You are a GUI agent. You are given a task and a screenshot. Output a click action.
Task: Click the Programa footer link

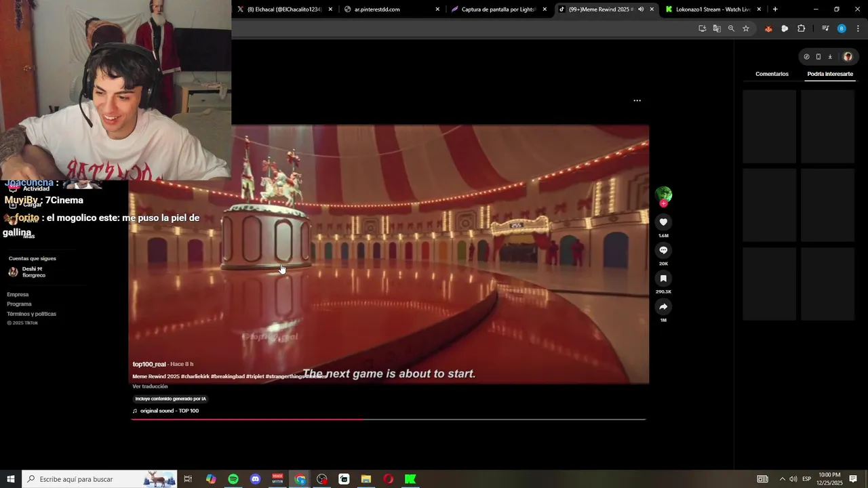[x=19, y=304]
